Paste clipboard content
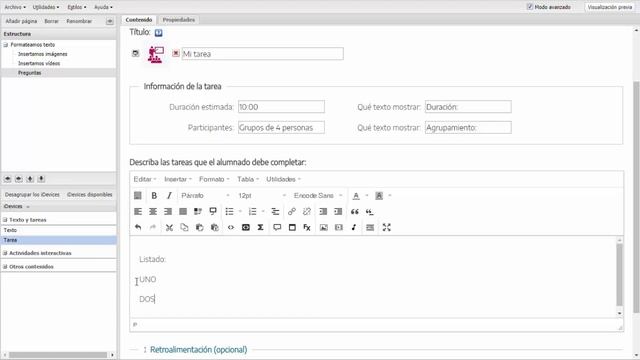 199,227
